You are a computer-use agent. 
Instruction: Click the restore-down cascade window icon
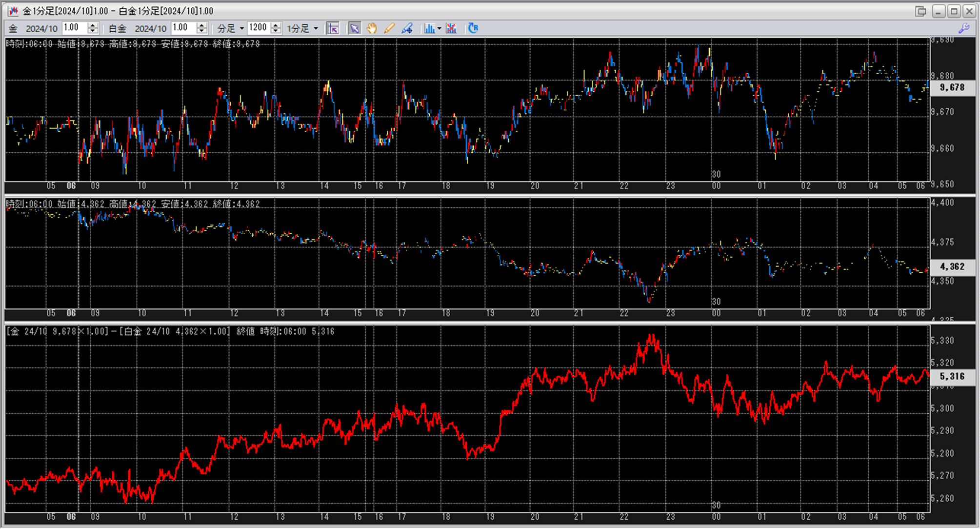point(920,11)
